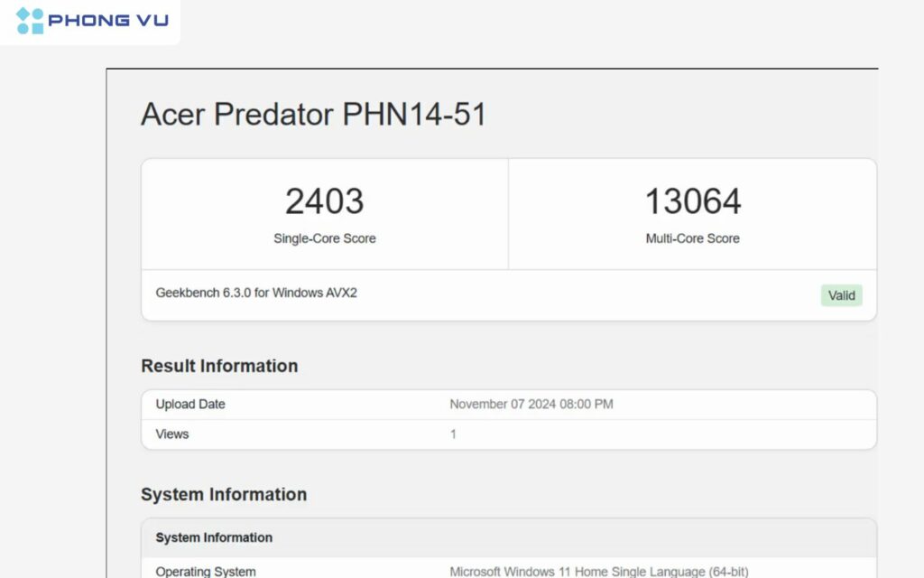Click the Single-Core Score label
This screenshot has width=924, height=578.
(324, 238)
